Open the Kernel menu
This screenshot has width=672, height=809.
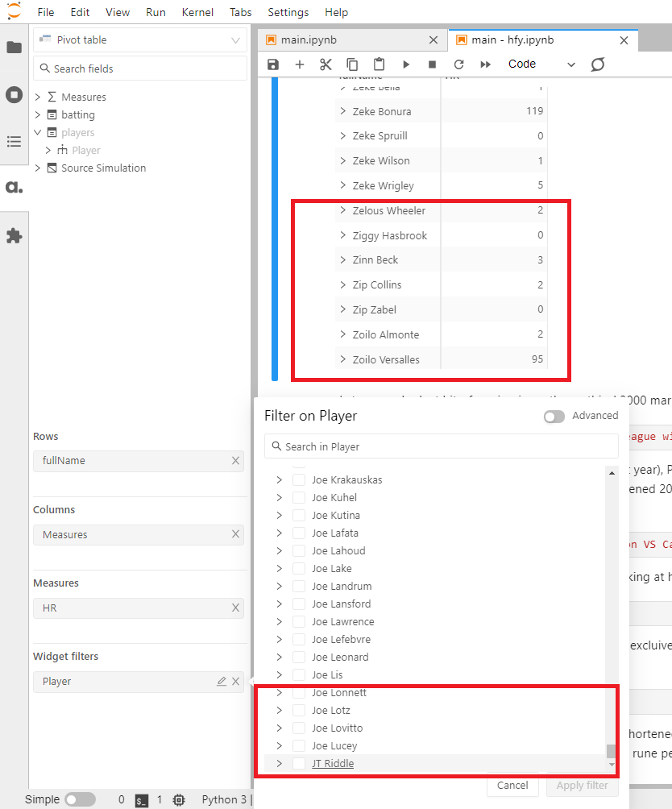[x=197, y=12]
